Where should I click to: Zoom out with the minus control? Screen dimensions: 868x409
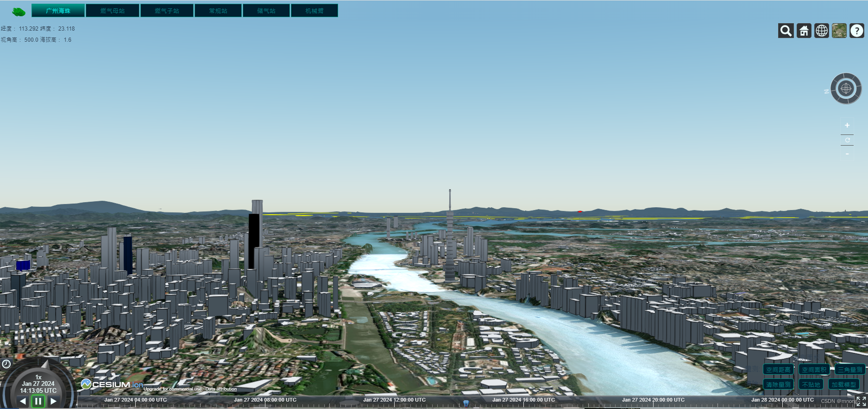point(847,154)
